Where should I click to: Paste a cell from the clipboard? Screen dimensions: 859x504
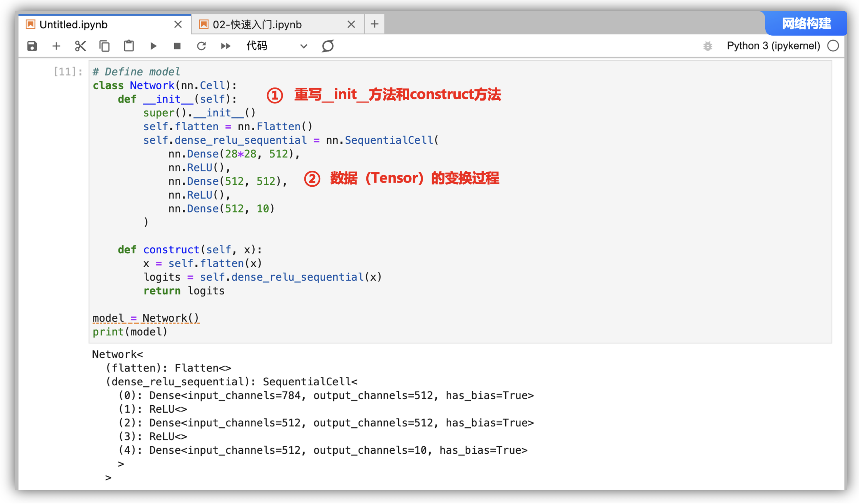[129, 46]
